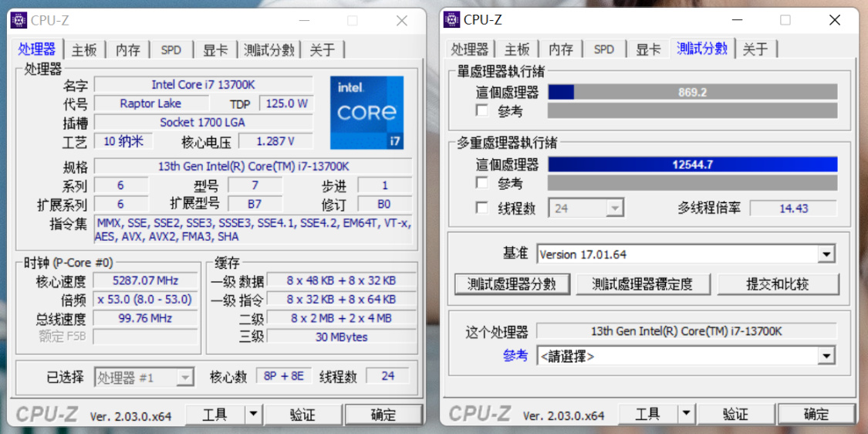Open the 显卡 tab in the right window
The height and width of the screenshot is (434, 868).
pyautogui.click(x=648, y=49)
